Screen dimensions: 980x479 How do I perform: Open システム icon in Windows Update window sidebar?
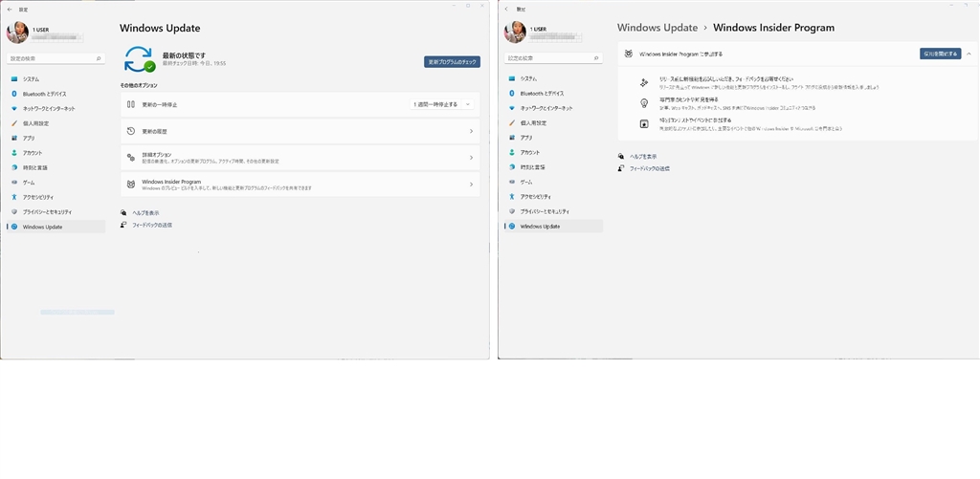coord(14,79)
